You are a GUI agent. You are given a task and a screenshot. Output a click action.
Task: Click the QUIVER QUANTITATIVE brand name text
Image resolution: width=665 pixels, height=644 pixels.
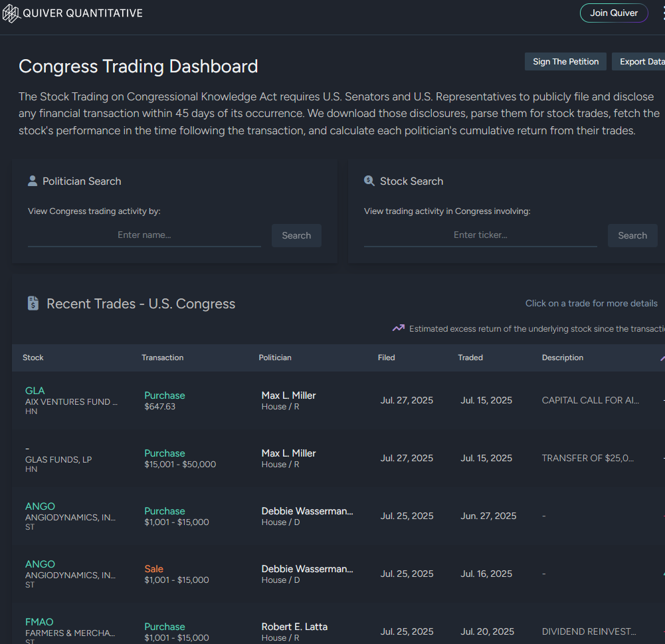tap(82, 13)
